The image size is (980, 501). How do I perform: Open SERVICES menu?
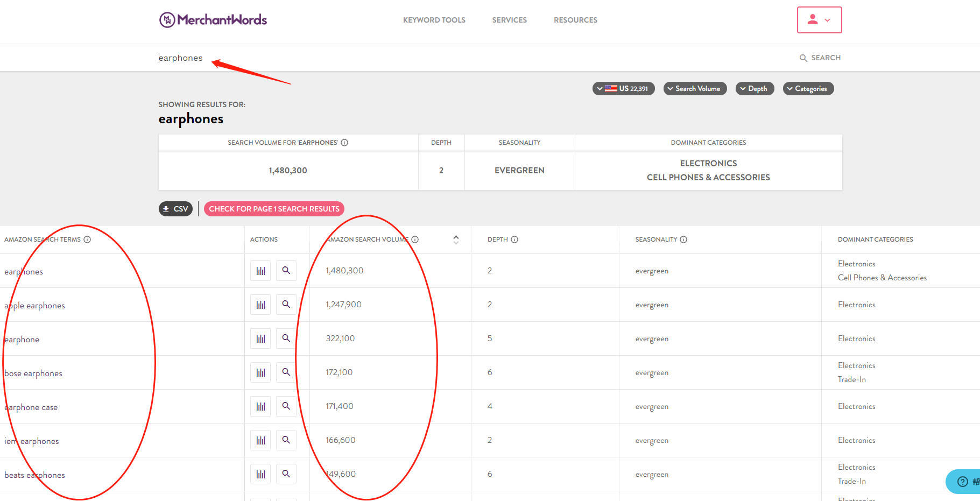tap(509, 20)
